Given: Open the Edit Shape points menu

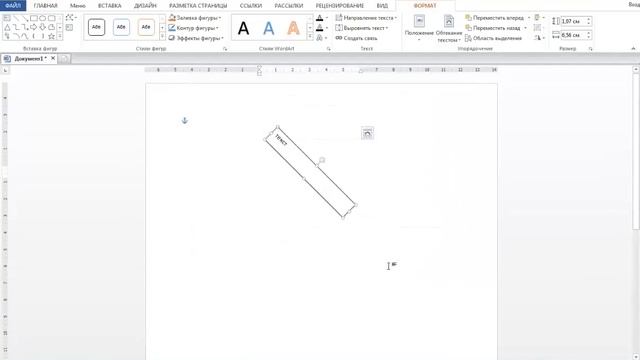Looking at the screenshot, I should click(x=71, y=18).
